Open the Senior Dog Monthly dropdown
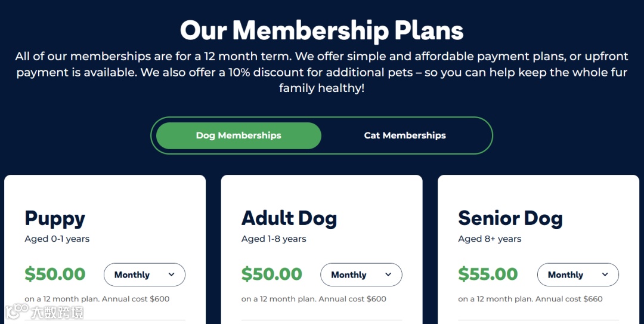This screenshot has width=644, height=324. coord(578,275)
